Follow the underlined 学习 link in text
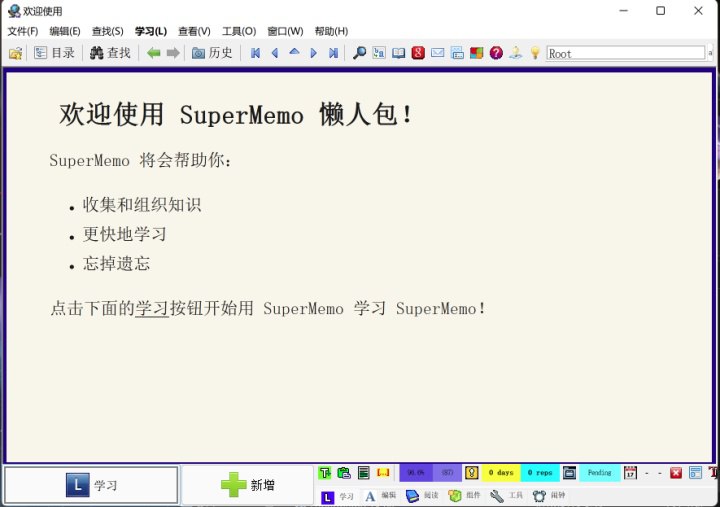Image resolution: width=720 pixels, height=507 pixels. (x=152, y=308)
